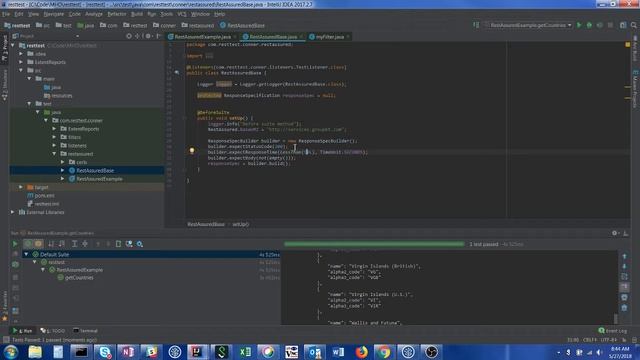
Task: Open test runner settings gear icon
Action: click(140, 244)
